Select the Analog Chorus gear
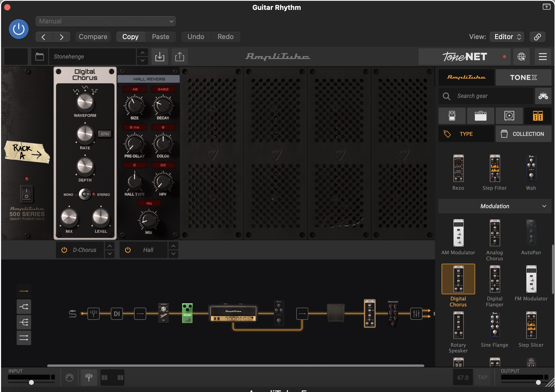The image size is (555, 392). click(x=495, y=239)
